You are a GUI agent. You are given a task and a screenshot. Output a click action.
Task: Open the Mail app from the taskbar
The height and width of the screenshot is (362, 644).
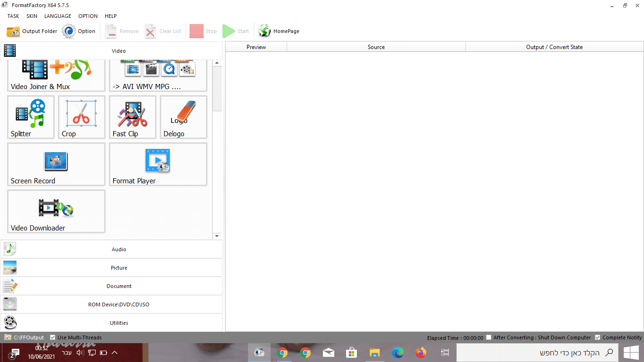(329, 353)
